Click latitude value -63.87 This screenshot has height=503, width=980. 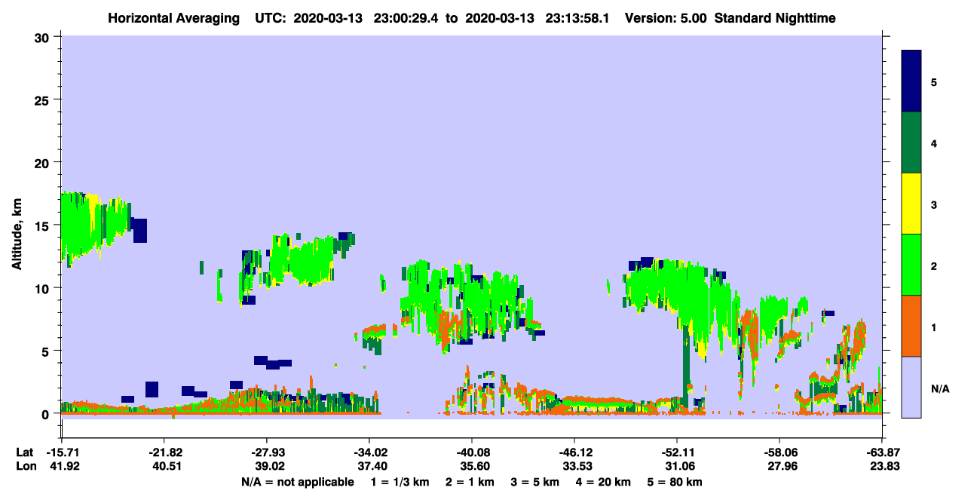(x=881, y=452)
